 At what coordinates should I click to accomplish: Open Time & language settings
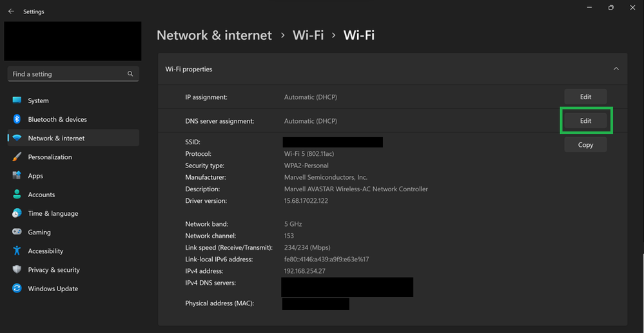(53, 213)
